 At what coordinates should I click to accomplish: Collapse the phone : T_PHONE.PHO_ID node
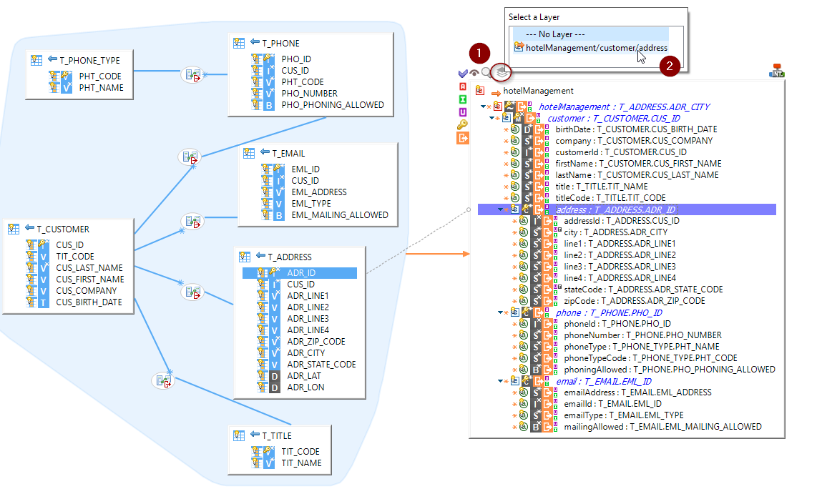click(500, 312)
